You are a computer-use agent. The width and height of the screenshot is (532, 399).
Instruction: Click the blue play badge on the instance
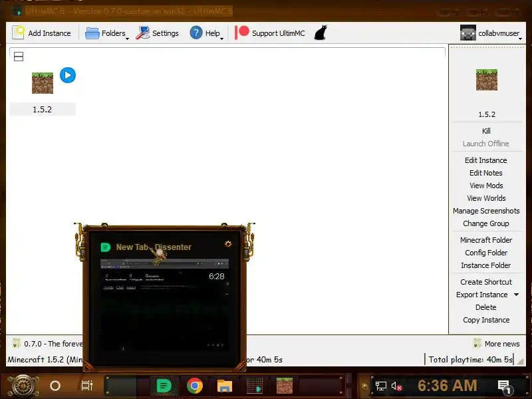coord(68,75)
